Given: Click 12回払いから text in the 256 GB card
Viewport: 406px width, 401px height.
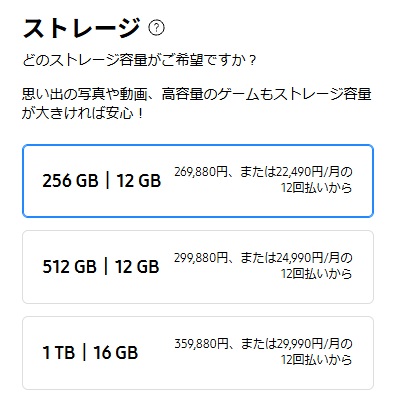Looking at the screenshot, I should tap(316, 188).
